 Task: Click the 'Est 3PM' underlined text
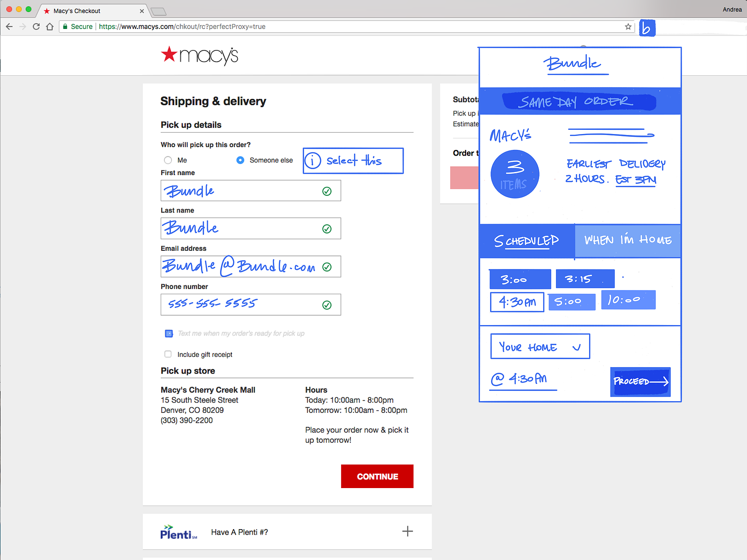[636, 180]
